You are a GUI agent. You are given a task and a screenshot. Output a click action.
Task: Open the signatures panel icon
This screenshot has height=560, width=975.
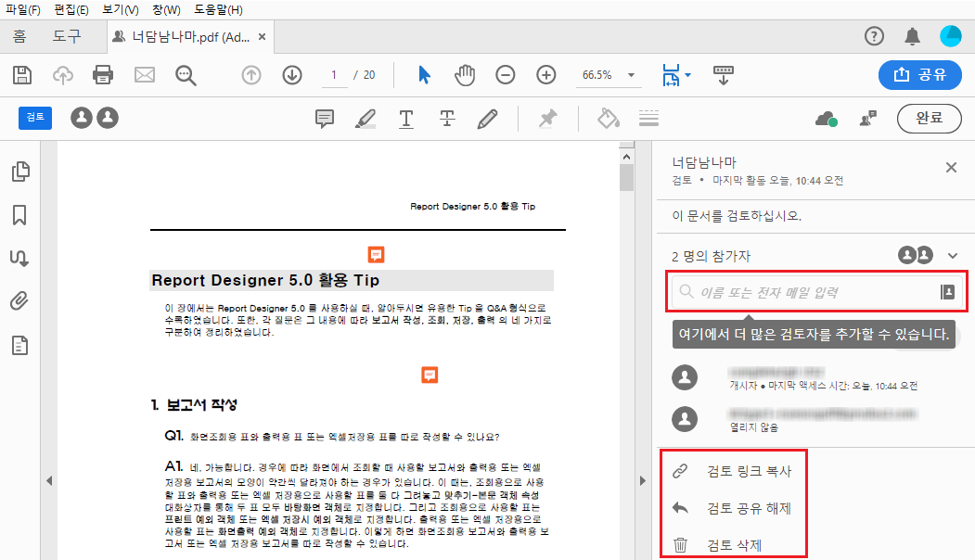tap(19, 258)
